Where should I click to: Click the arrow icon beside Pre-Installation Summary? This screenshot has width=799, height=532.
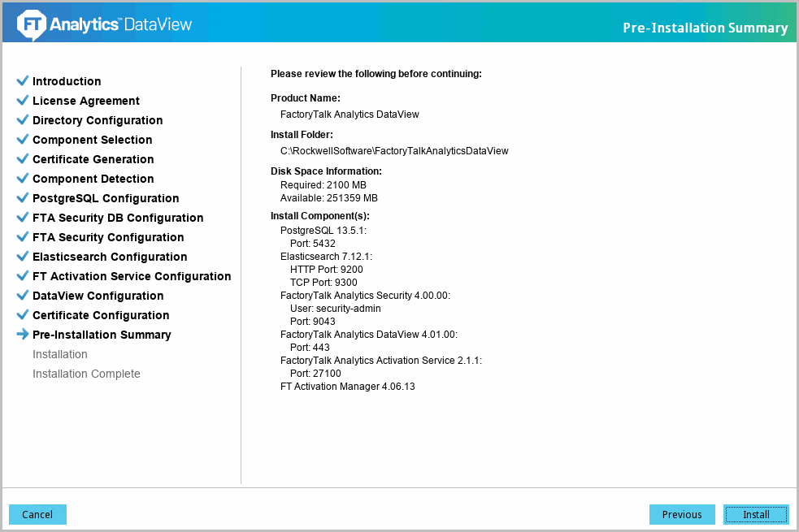[x=23, y=335]
